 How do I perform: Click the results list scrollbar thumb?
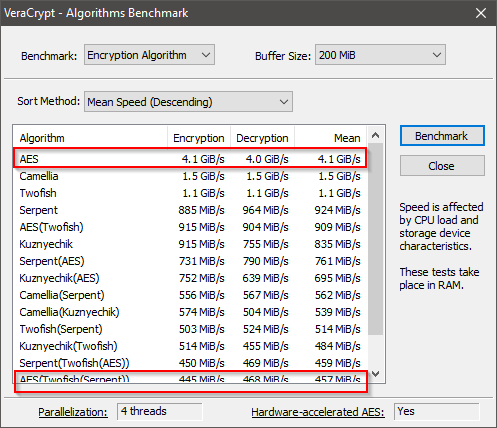coord(376,239)
